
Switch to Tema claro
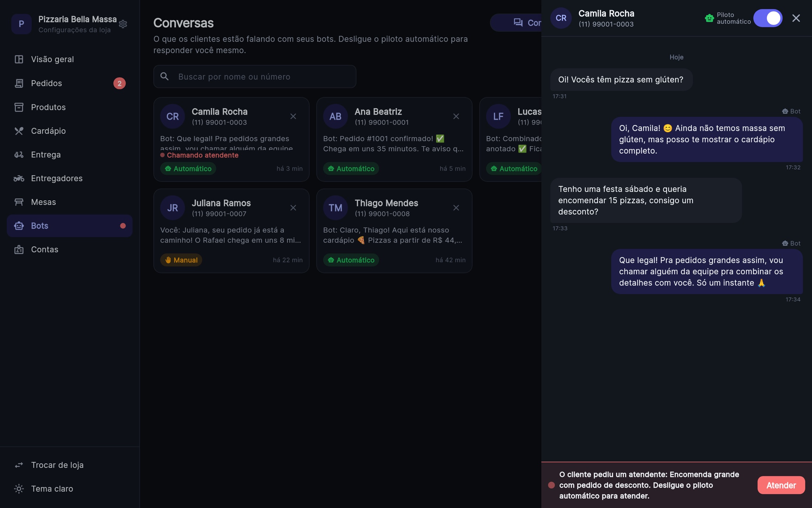pos(69,488)
